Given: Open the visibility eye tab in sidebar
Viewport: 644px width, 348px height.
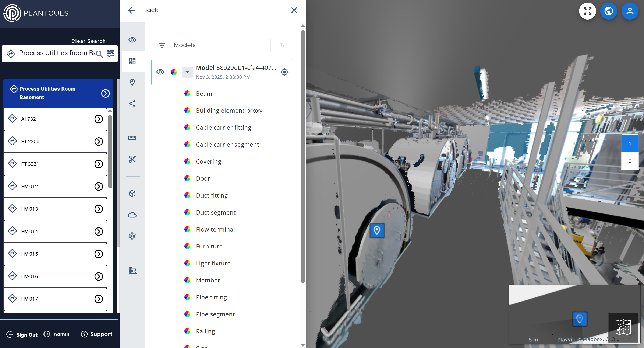Looking at the screenshot, I should point(132,40).
